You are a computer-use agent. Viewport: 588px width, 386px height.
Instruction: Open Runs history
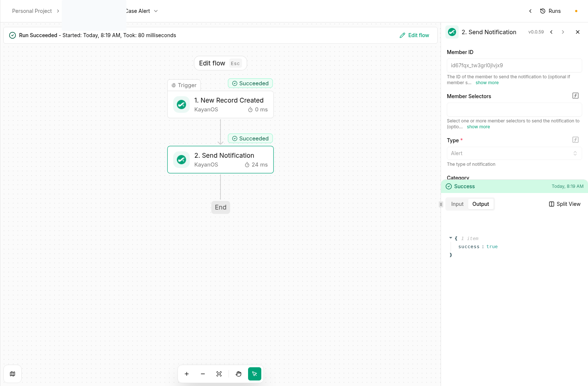coord(550,11)
